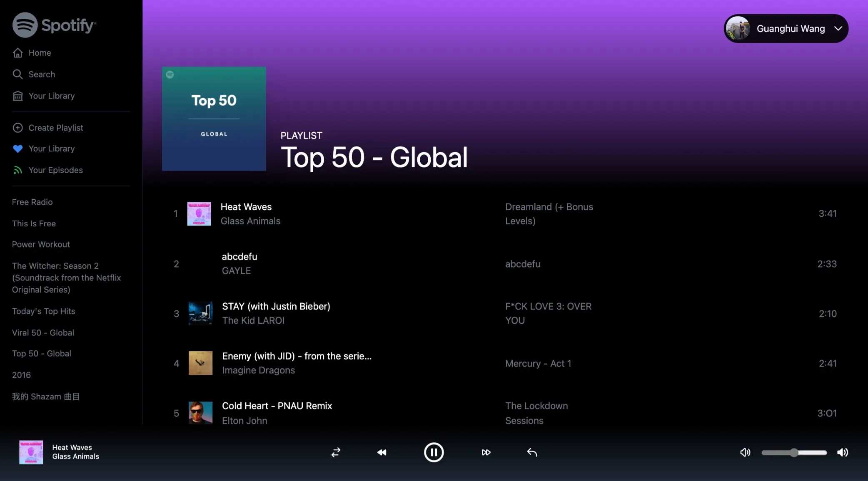Open artist Glass Animals in tracklist
This screenshot has width=868, height=481.
[x=250, y=221]
